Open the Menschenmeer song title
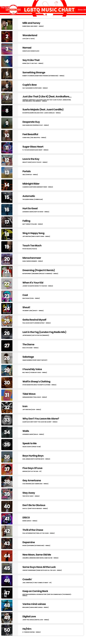Viewport: 86px width, 644px height. (32, 258)
